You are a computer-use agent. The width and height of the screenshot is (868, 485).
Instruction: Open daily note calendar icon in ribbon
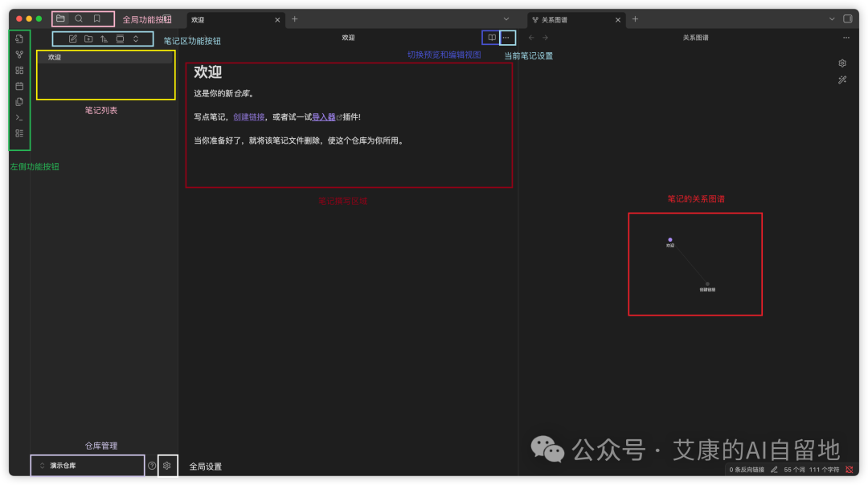pos(19,86)
